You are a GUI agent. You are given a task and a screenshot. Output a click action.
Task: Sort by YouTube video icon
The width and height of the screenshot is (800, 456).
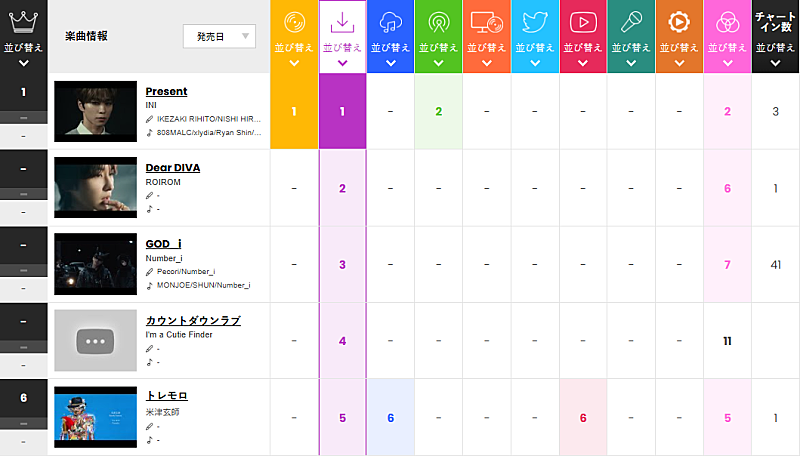tap(582, 22)
